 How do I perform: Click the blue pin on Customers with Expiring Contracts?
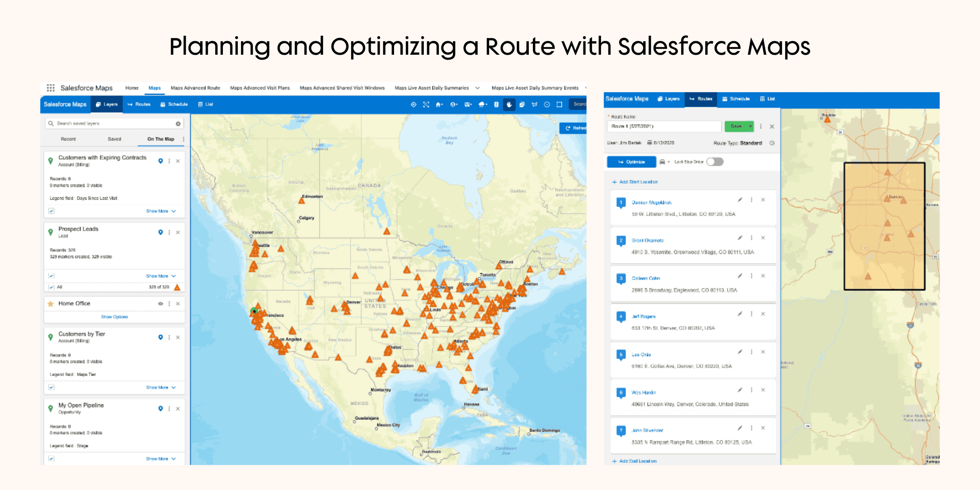pyautogui.click(x=160, y=161)
